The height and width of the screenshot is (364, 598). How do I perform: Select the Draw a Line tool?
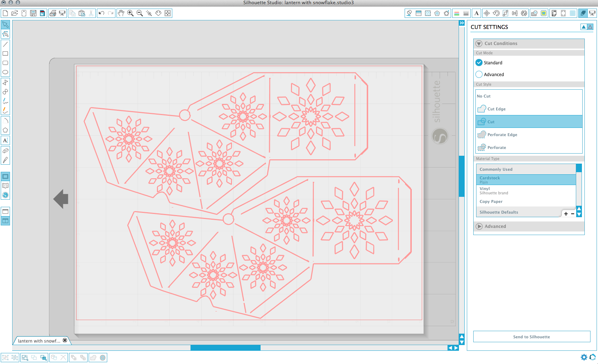pyautogui.click(x=5, y=44)
